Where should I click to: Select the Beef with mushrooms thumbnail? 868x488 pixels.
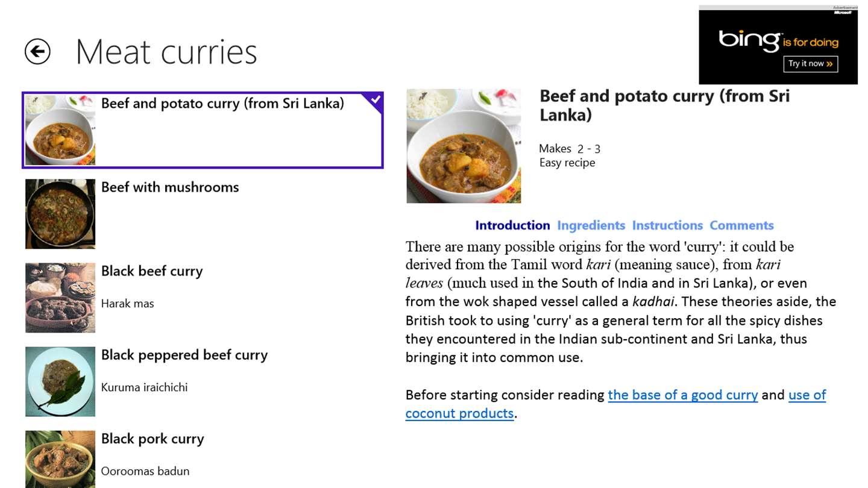point(60,214)
